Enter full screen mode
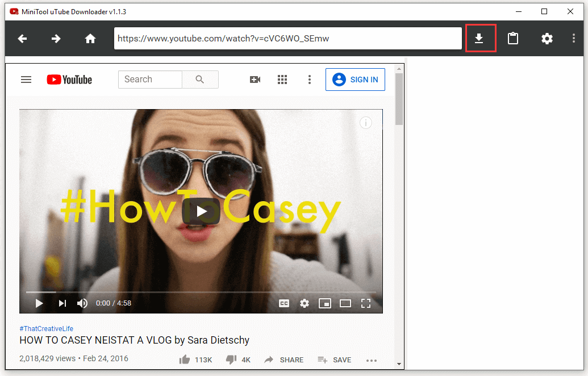 tap(366, 303)
